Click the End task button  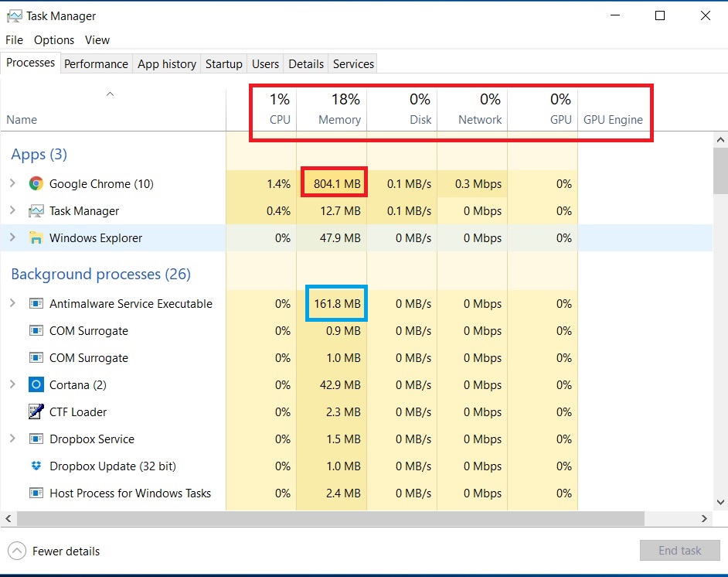679,551
